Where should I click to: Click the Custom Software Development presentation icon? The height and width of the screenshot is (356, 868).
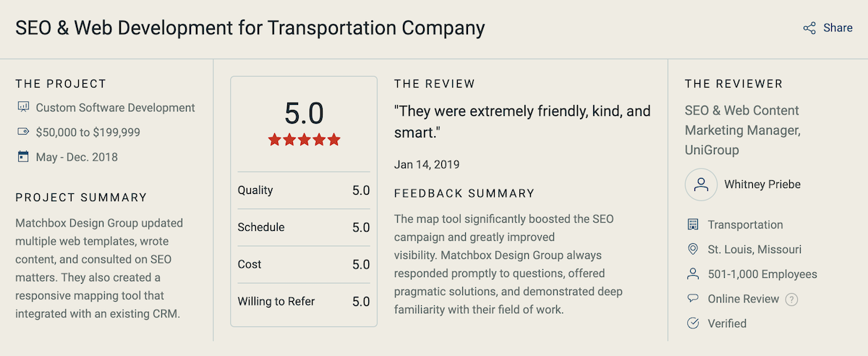pyautogui.click(x=23, y=107)
